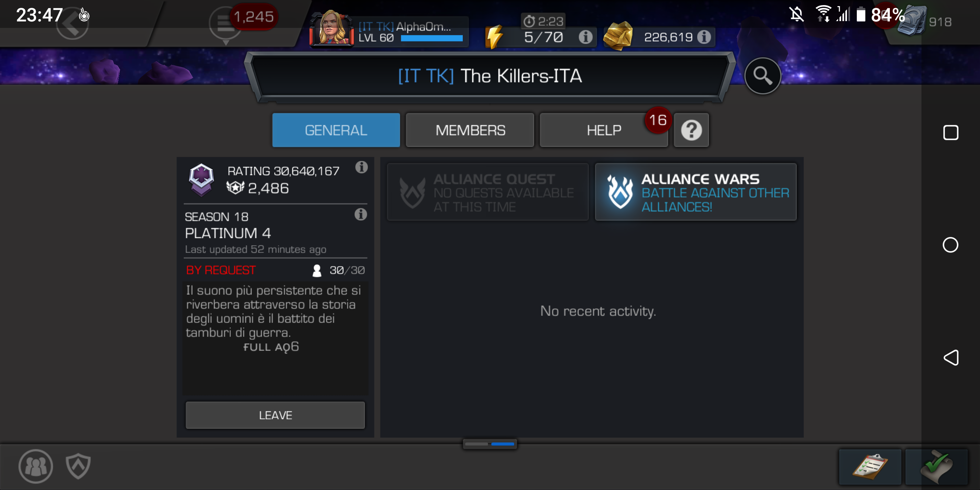This screenshot has height=490, width=980.
Task: Switch to the HELP tab
Action: (604, 130)
